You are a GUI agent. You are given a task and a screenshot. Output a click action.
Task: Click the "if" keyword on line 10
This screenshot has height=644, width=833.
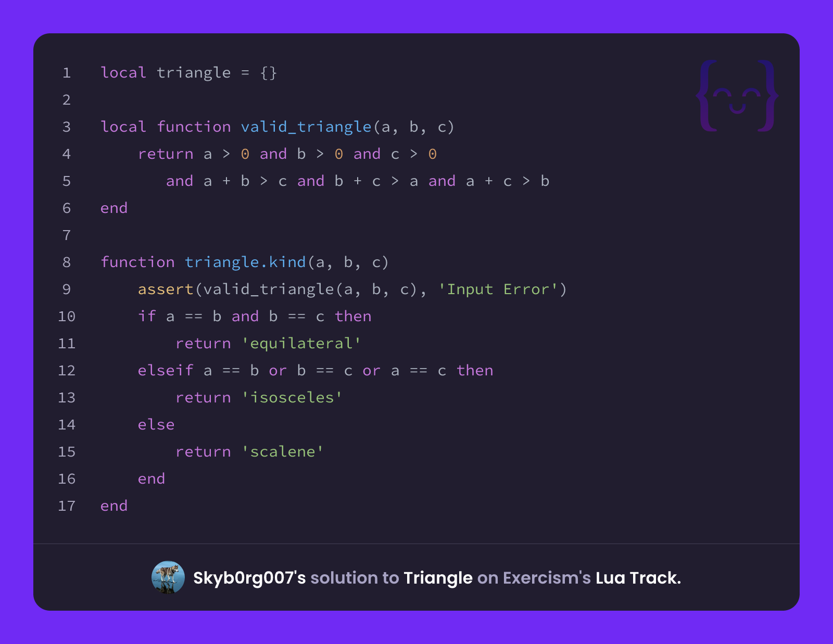(147, 317)
